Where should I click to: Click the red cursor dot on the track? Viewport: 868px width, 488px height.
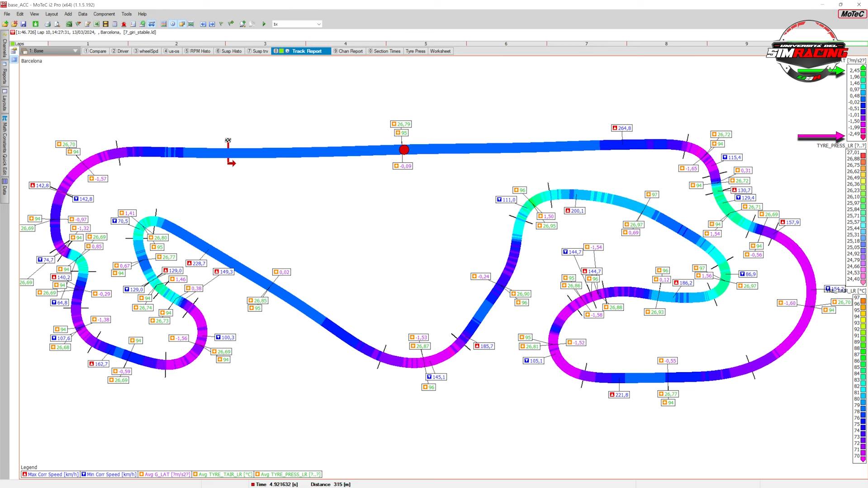click(404, 150)
